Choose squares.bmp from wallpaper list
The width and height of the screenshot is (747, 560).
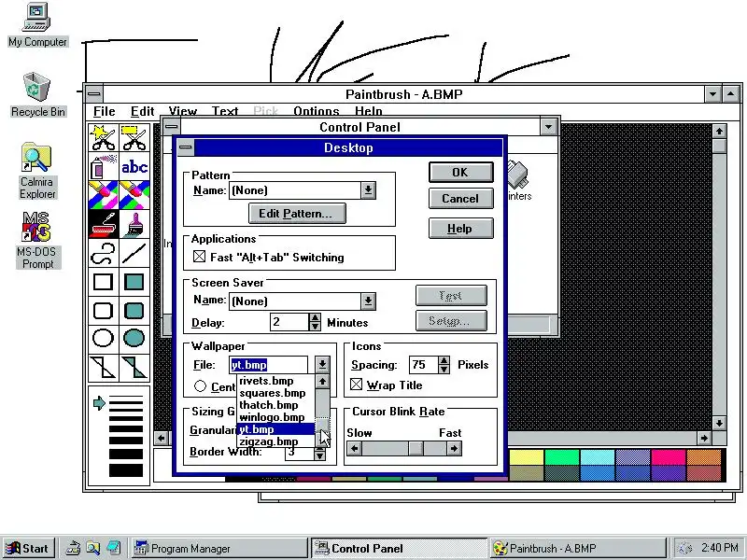[x=275, y=393]
